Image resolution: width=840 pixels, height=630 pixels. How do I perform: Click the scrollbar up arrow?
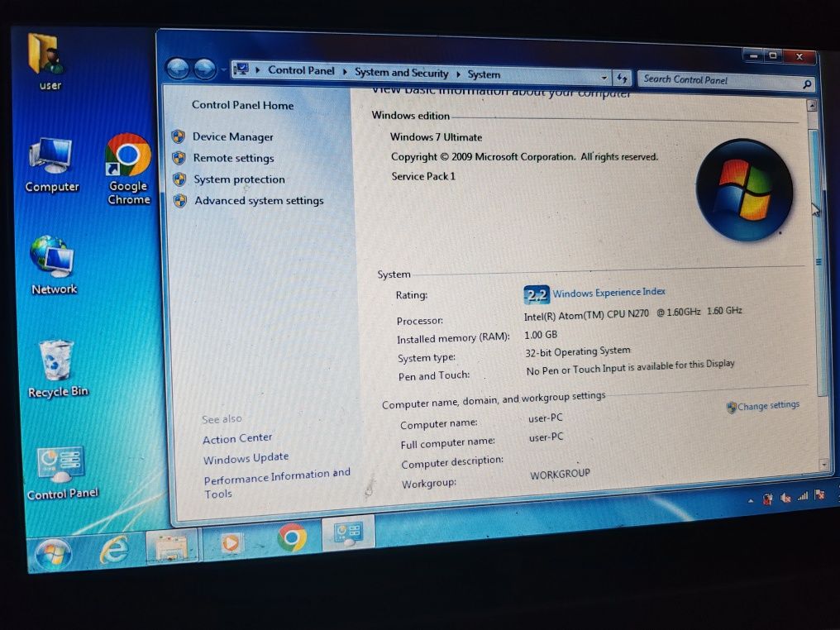point(812,106)
